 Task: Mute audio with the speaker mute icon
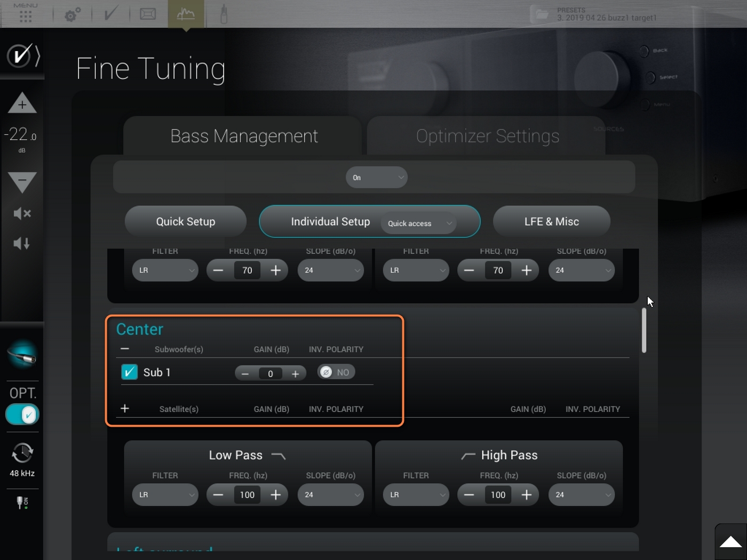point(22,214)
